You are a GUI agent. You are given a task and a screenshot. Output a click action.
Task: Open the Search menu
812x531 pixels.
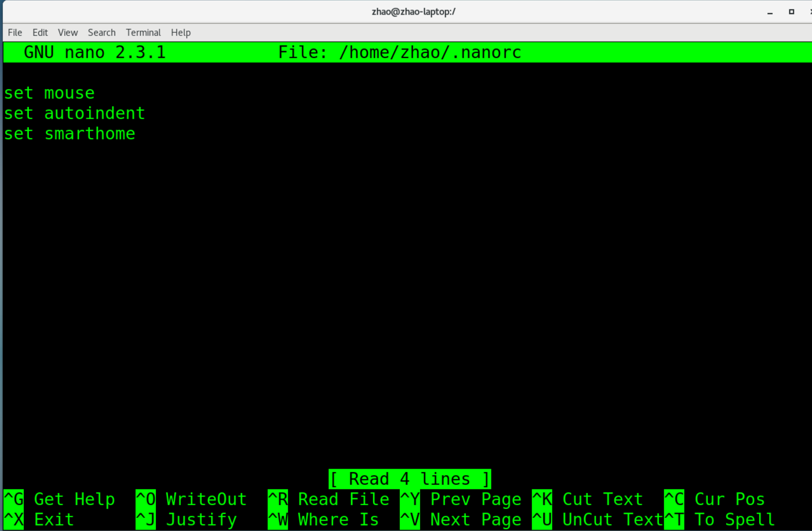[102, 32]
